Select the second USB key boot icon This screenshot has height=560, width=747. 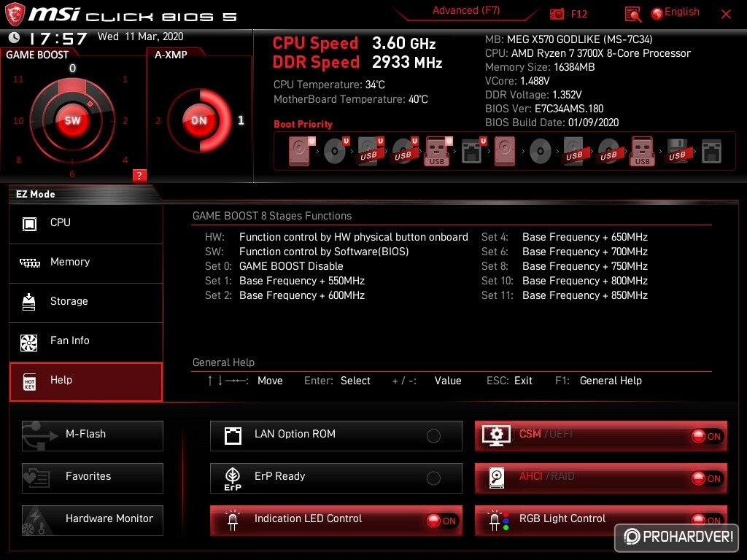click(x=643, y=152)
